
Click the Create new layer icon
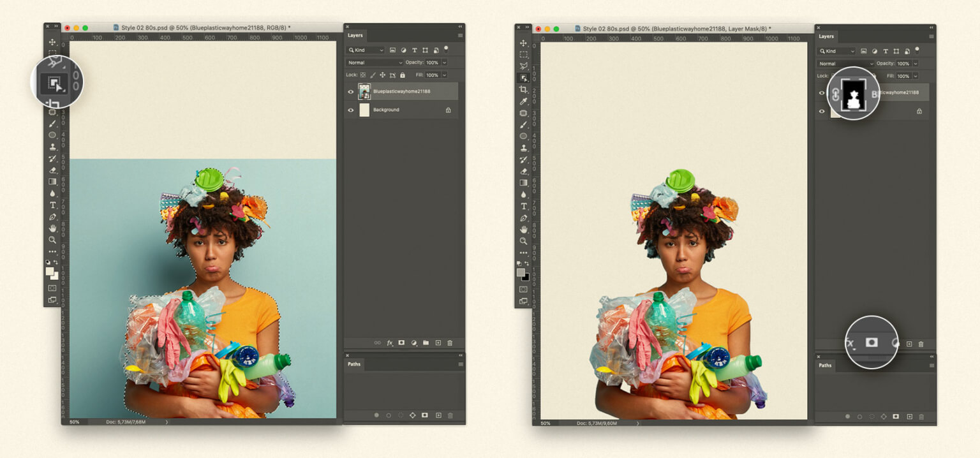click(437, 343)
